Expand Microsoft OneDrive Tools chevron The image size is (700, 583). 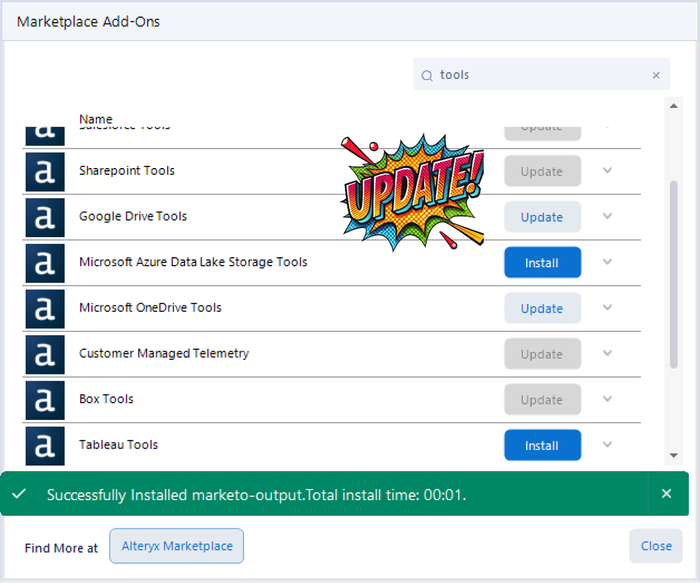pyautogui.click(x=607, y=307)
